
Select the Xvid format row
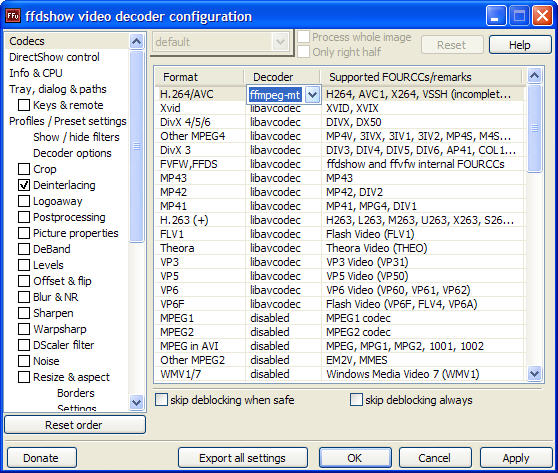(340, 108)
